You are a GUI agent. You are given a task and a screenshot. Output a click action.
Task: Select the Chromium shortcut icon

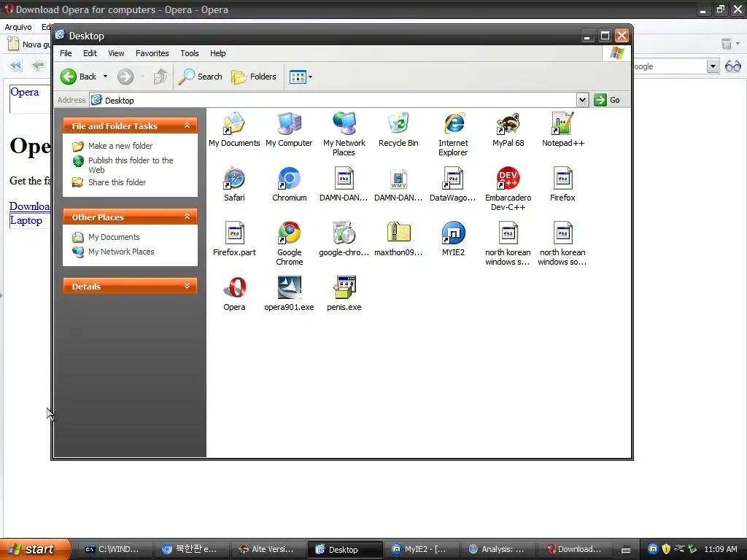[x=289, y=184]
